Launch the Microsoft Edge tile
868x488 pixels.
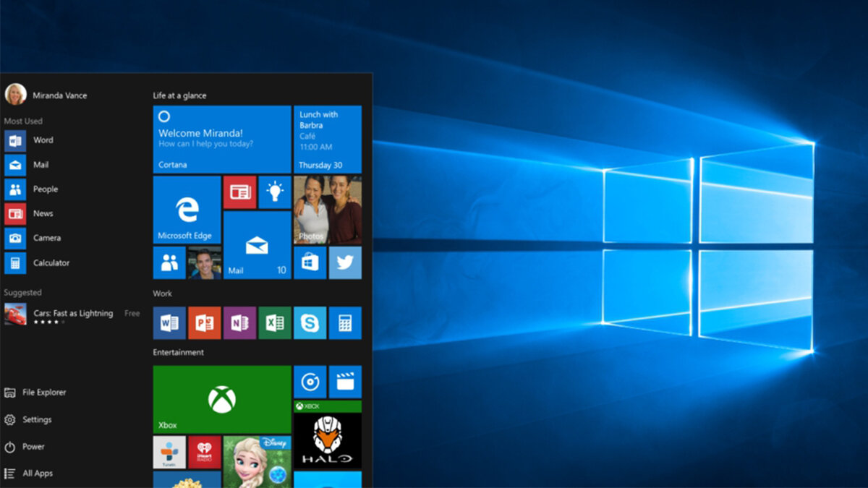click(x=187, y=210)
